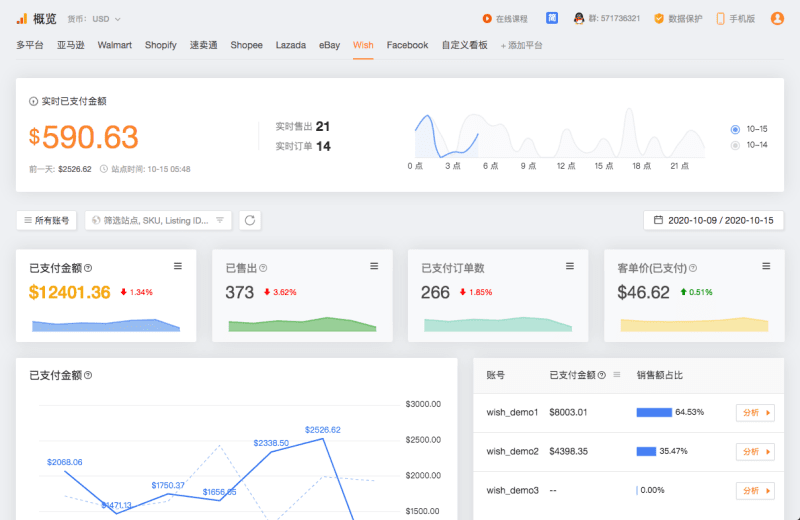Open the user avatar profile icon

[x=777, y=18]
